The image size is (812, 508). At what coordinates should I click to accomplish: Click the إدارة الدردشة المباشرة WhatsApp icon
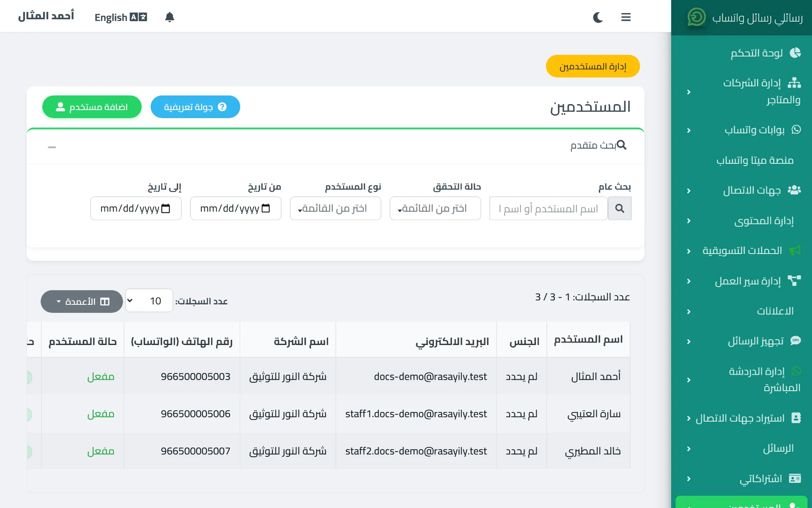point(796,371)
